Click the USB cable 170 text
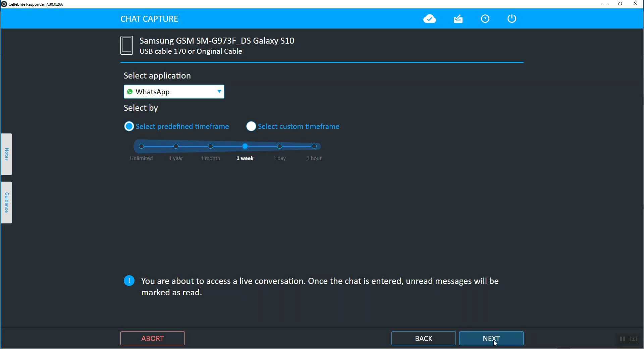The height and width of the screenshot is (349, 644). point(191,51)
